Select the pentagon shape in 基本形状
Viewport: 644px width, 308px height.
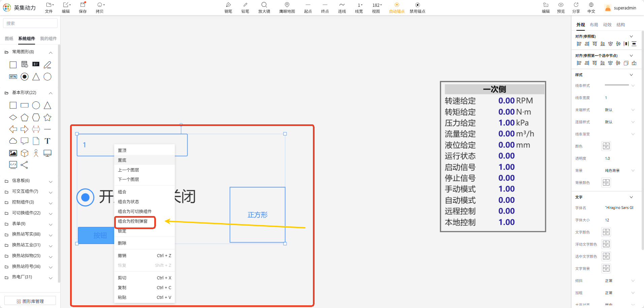tap(25, 118)
